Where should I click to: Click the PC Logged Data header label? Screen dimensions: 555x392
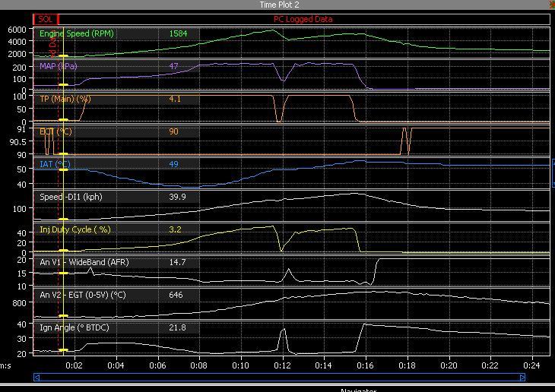(x=303, y=19)
